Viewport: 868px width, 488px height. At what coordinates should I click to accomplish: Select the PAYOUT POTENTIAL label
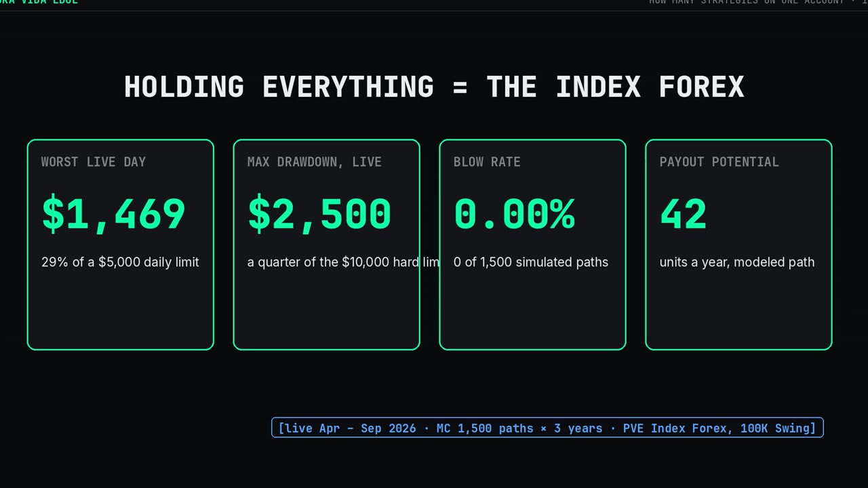[719, 162]
